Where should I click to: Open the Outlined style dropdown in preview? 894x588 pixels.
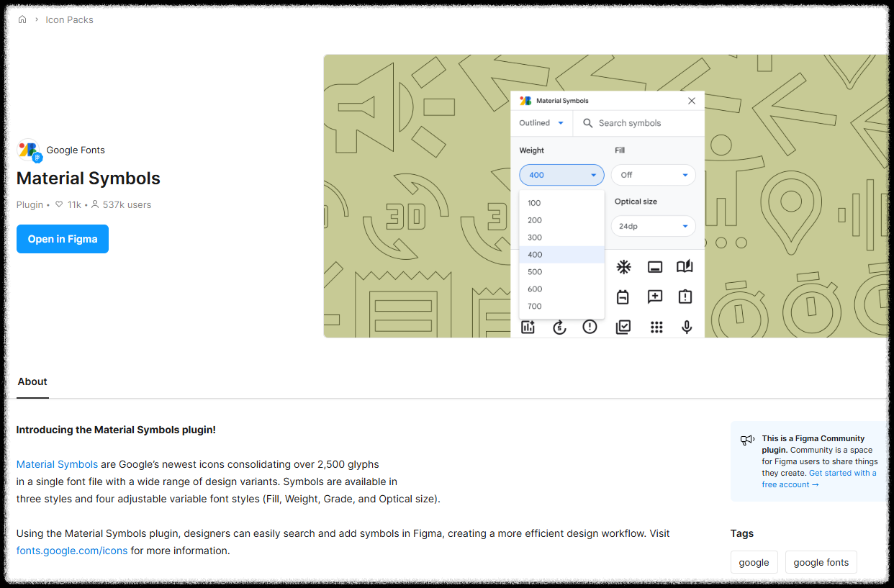click(x=542, y=123)
